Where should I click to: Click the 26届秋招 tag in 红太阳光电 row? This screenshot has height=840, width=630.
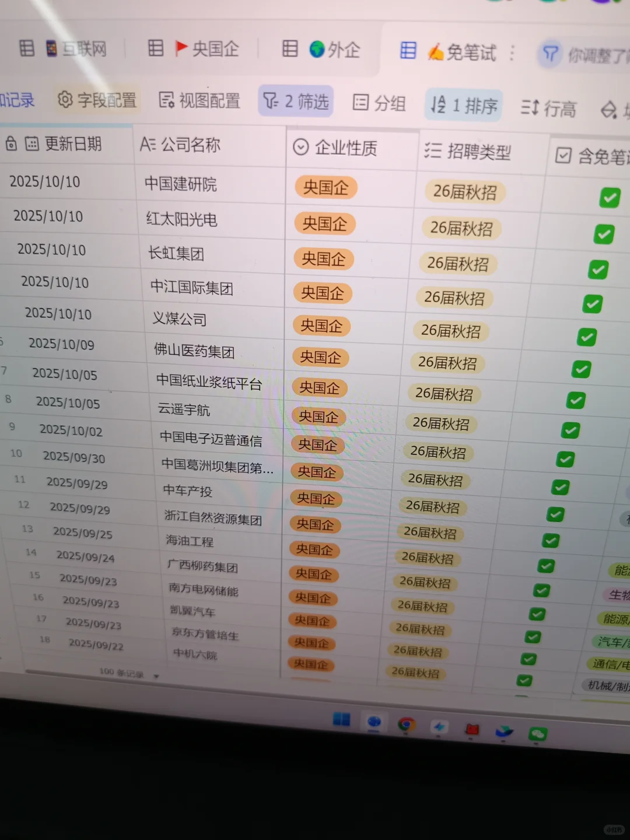click(461, 228)
